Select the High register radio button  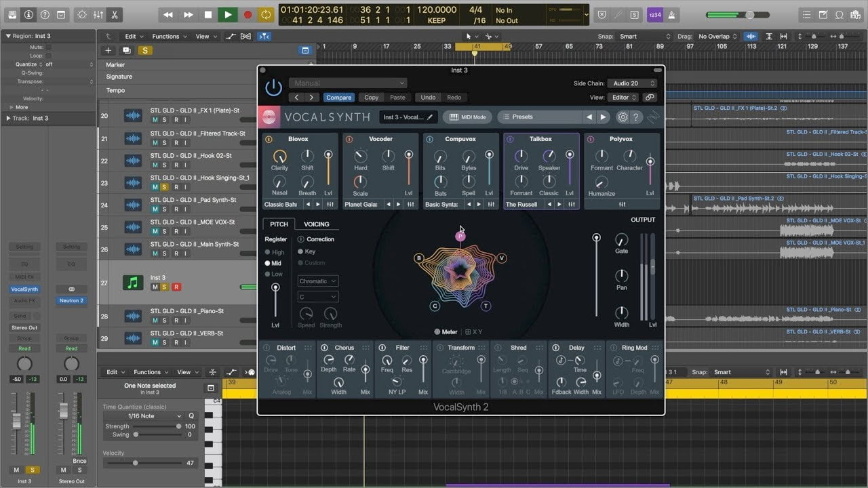[x=269, y=251]
